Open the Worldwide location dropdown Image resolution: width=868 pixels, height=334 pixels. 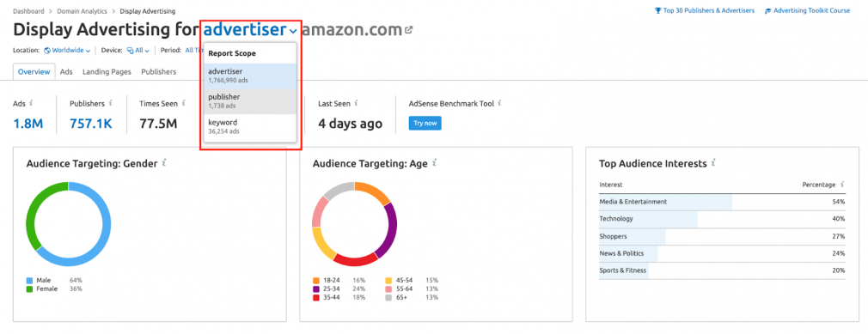(x=67, y=51)
